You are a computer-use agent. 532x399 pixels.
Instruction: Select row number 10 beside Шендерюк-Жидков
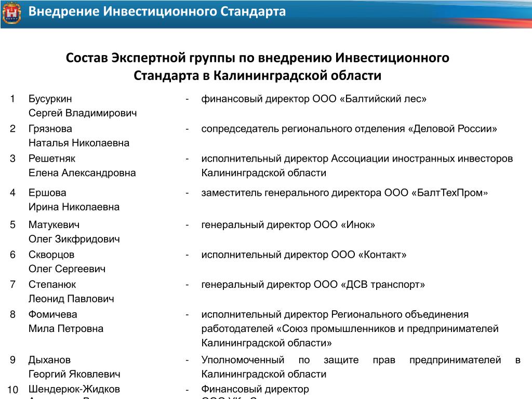click(13, 389)
